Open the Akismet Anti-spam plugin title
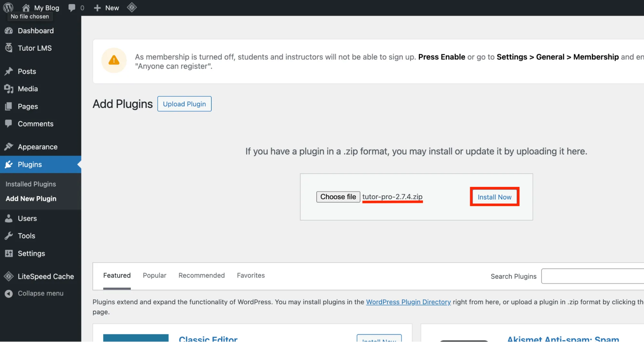This screenshot has width=644, height=342. [x=563, y=338]
